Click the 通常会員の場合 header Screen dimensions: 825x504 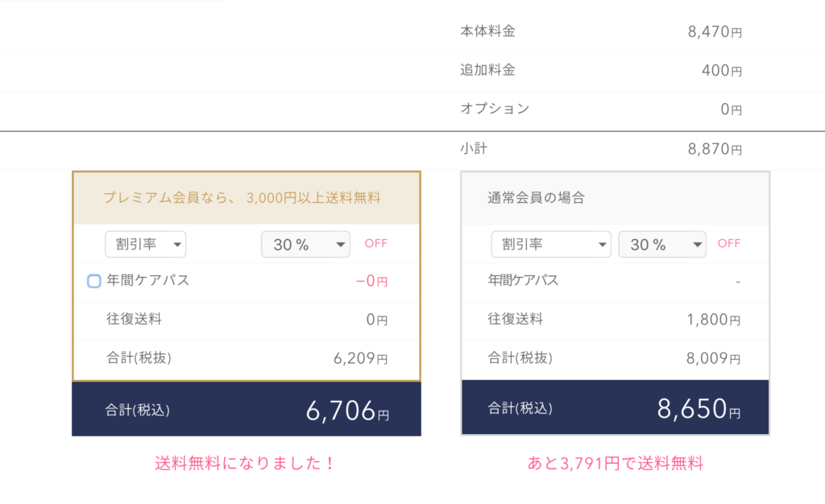(x=615, y=198)
